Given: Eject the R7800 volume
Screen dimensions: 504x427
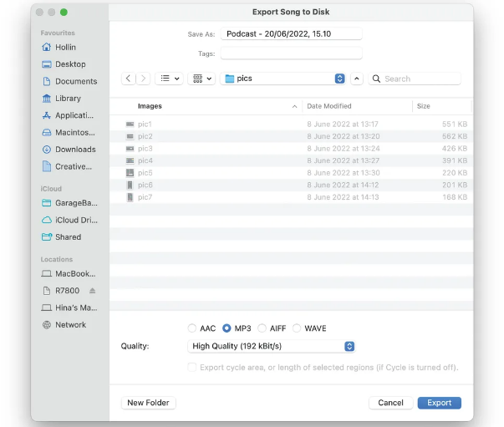Looking at the screenshot, I should tap(93, 291).
